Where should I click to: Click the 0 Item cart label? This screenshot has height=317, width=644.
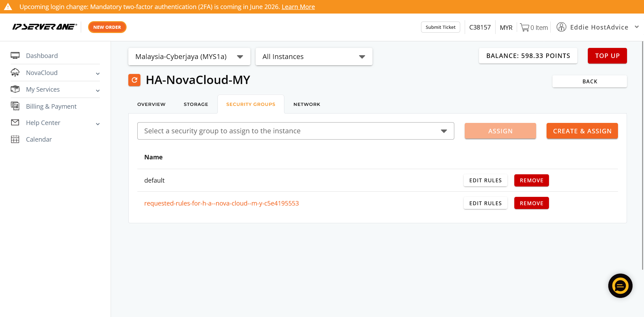point(539,27)
